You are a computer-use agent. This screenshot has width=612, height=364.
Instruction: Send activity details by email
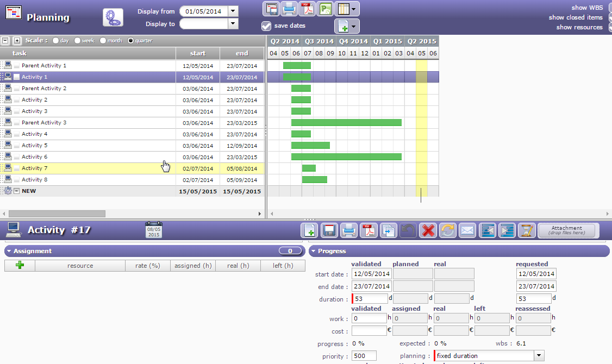tap(467, 230)
